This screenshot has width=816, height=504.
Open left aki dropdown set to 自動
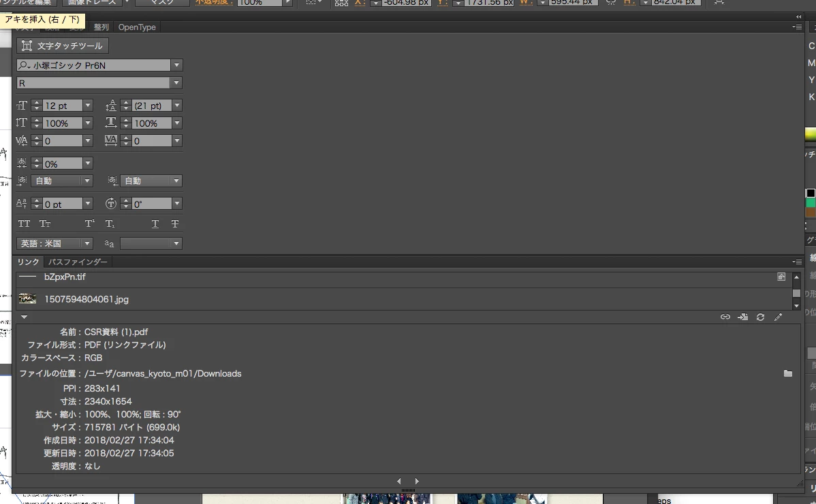(x=62, y=180)
